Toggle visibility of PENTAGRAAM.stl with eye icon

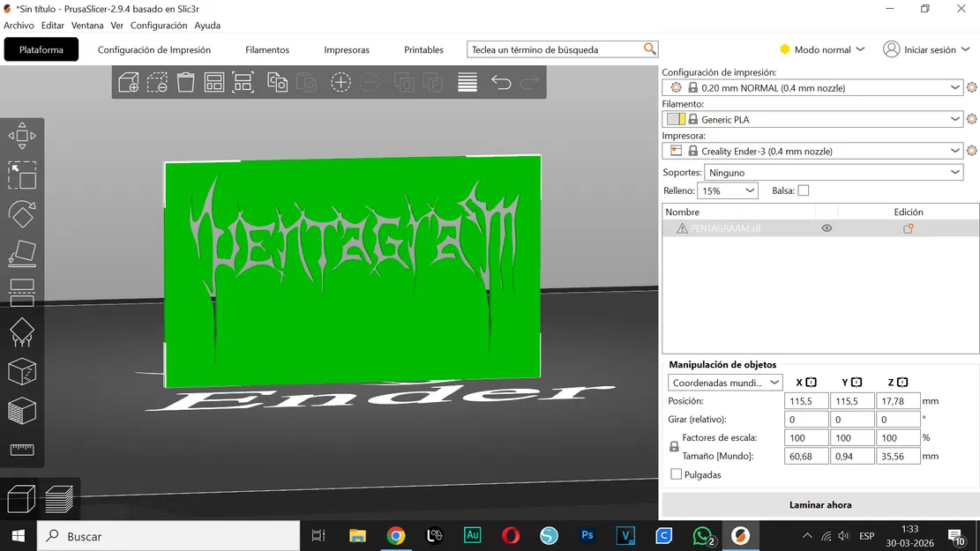[x=827, y=227]
